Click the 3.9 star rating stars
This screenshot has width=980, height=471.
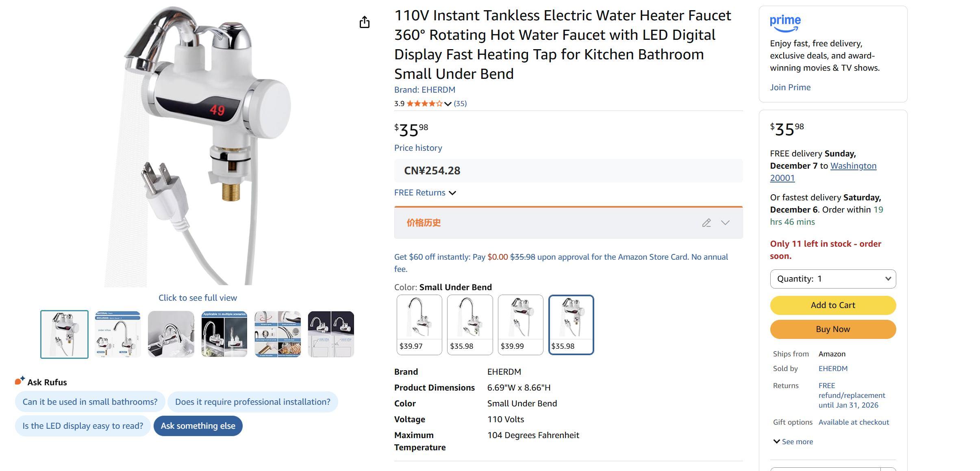pyautogui.click(x=423, y=103)
